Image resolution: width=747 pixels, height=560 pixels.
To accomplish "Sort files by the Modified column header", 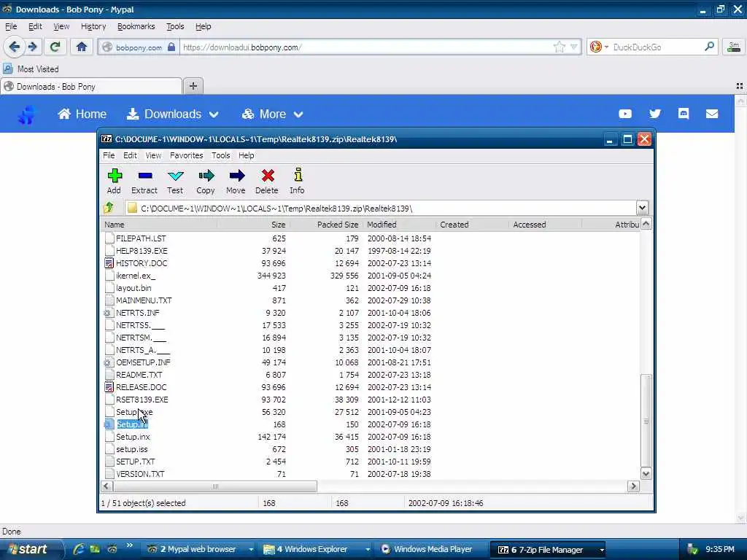I will tap(399, 225).
